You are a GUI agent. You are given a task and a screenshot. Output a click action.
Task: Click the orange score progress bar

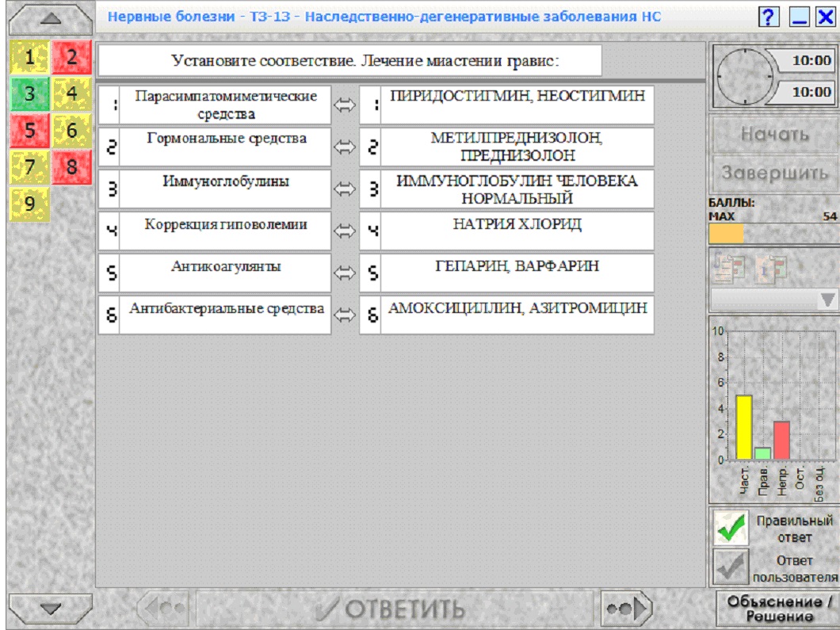pyautogui.click(x=726, y=234)
